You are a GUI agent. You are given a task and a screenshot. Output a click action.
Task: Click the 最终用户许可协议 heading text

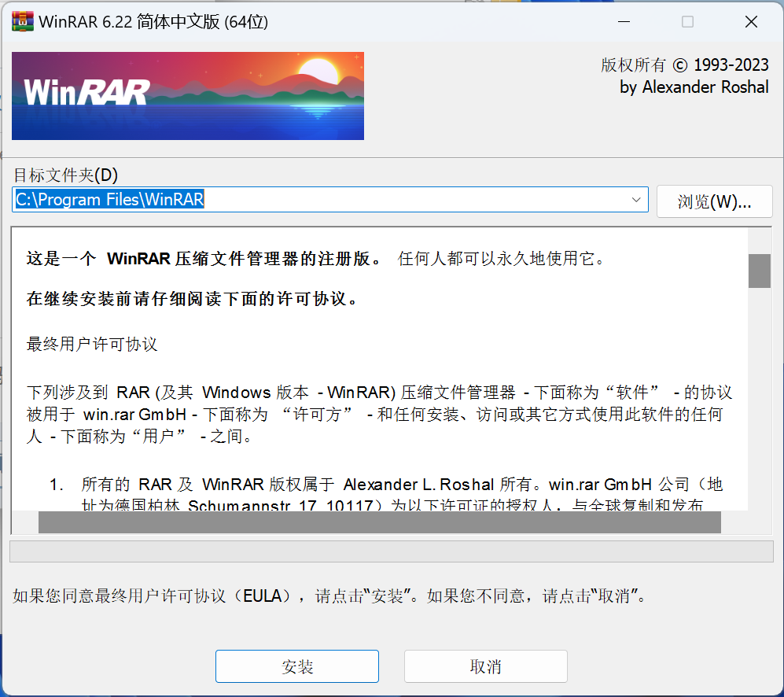pyautogui.click(x=92, y=345)
